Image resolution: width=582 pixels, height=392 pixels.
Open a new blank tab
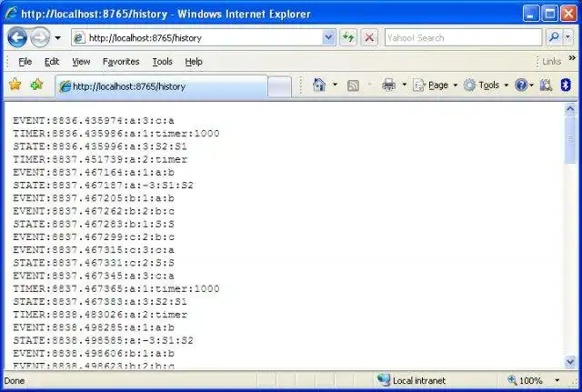(279, 87)
